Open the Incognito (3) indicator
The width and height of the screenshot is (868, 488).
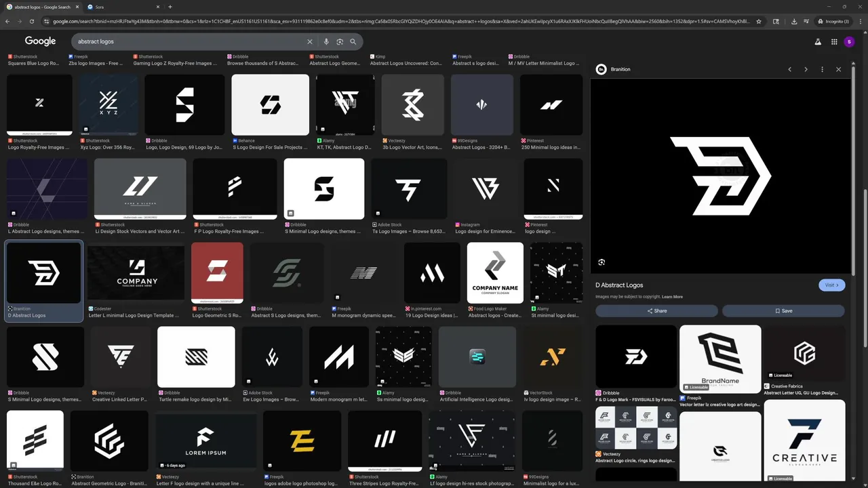pyautogui.click(x=833, y=21)
